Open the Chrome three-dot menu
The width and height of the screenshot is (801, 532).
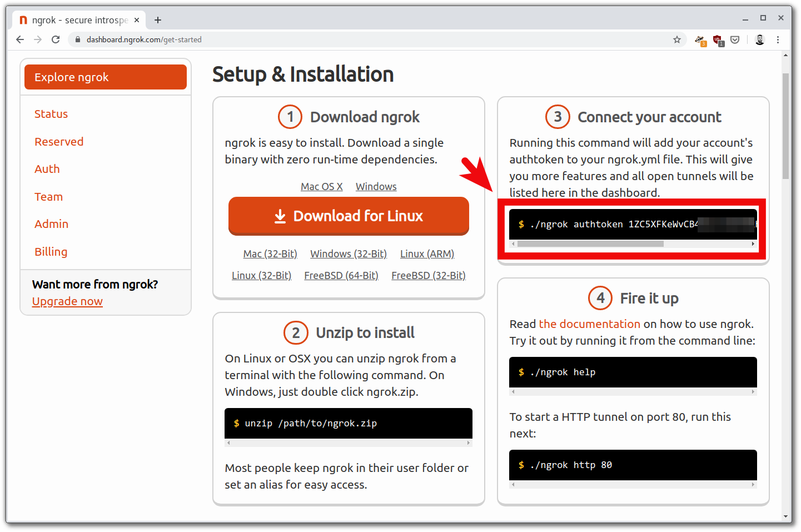pos(778,39)
